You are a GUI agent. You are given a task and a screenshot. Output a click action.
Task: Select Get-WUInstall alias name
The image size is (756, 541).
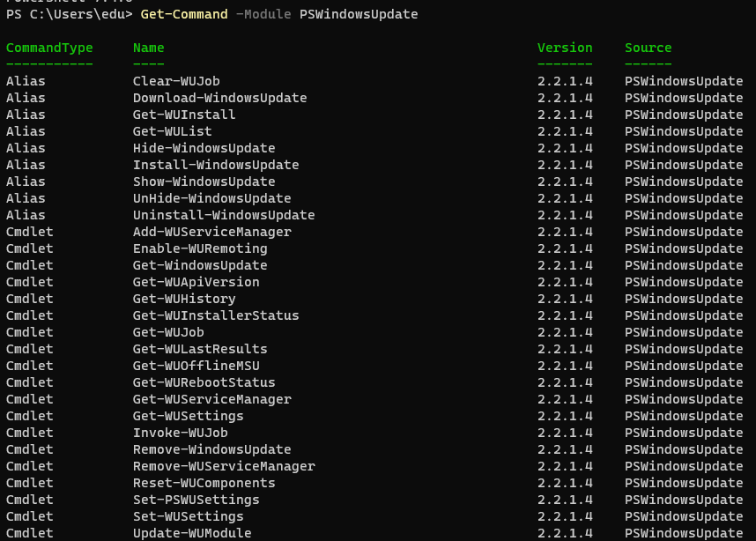[x=184, y=115]
